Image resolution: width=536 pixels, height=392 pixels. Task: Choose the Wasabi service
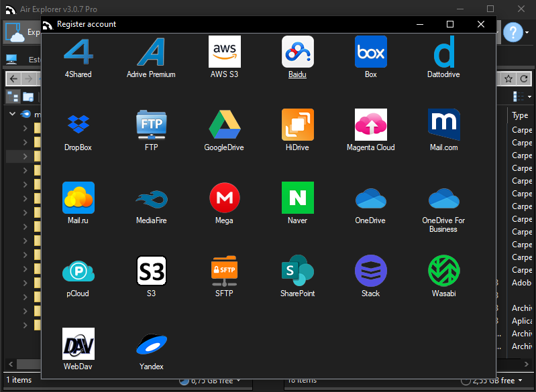tap(443, 277)
